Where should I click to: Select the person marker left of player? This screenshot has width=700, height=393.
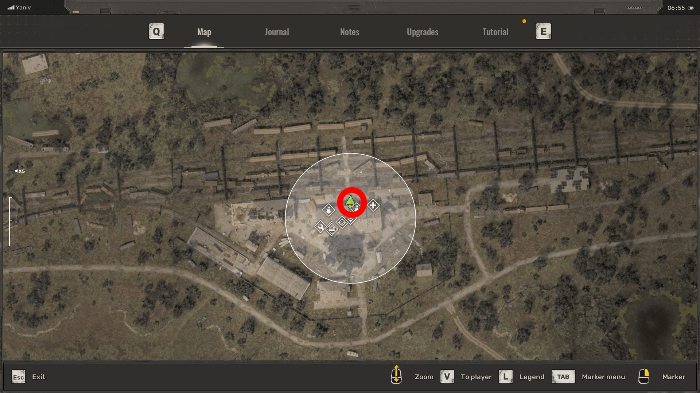(329, 209)
